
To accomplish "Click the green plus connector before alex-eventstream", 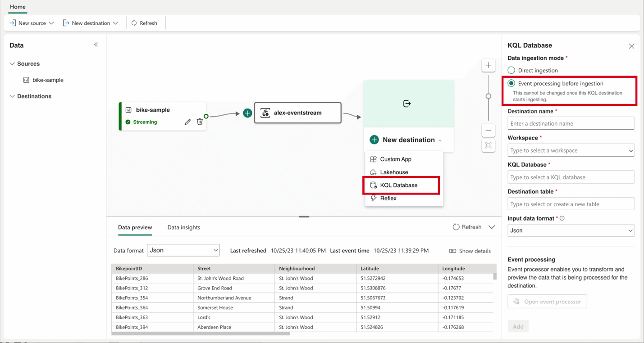I will (247, 113).
